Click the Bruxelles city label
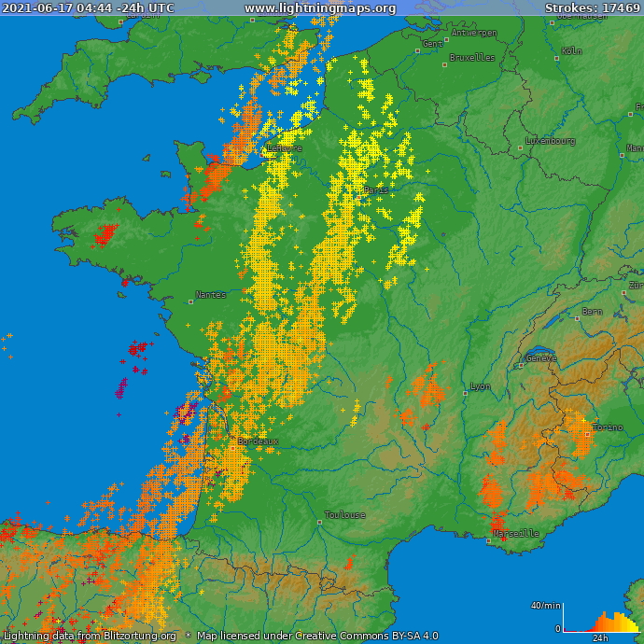644x644 pixels. click(472, 58)
